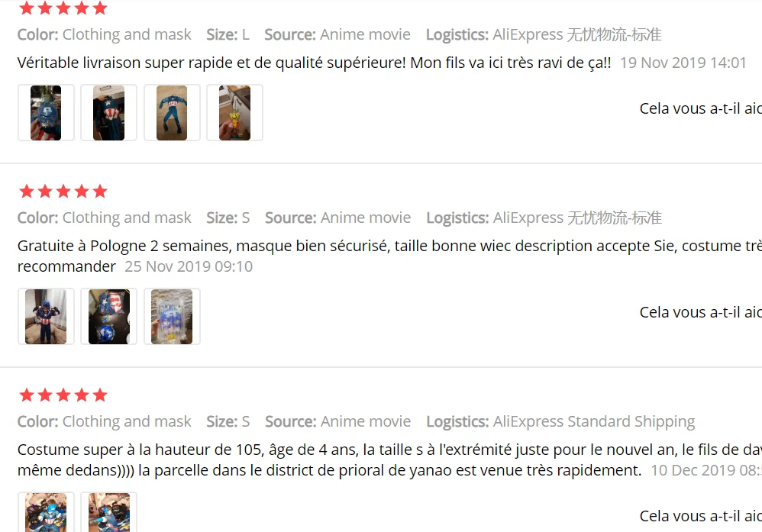Click the 'Costume super à la hauteur' review text
This screenshot has height=532, width=762.
(x=389, y=459)
